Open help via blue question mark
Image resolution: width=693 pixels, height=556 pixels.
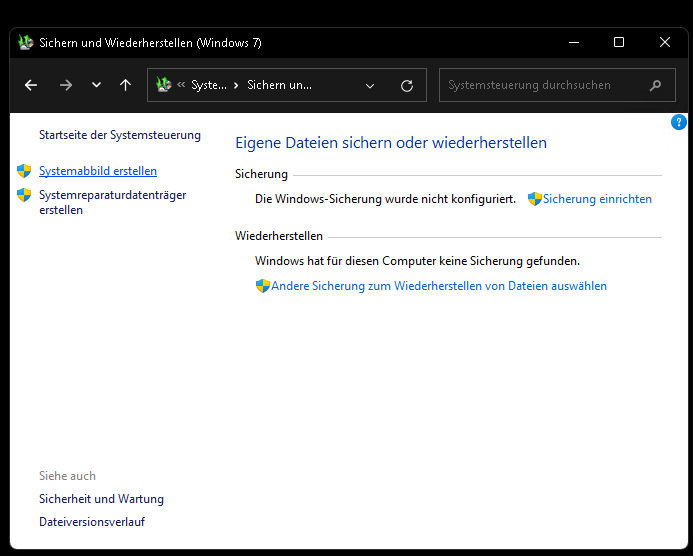coord(678,122)
